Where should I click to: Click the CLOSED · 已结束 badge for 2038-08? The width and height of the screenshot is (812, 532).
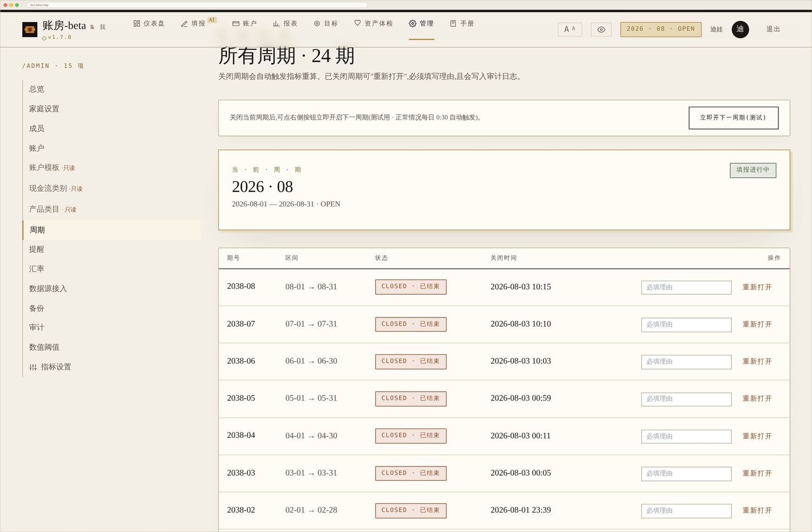pos(411,287)
